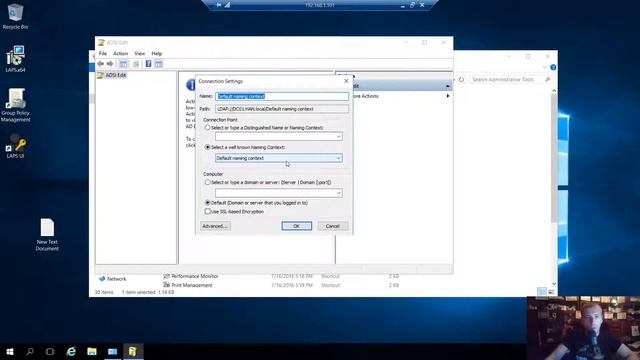Select the Distinguished Name or Naming Context radio button
The width and height of the screenshot is (640, 360).
(x=207, y=128)
